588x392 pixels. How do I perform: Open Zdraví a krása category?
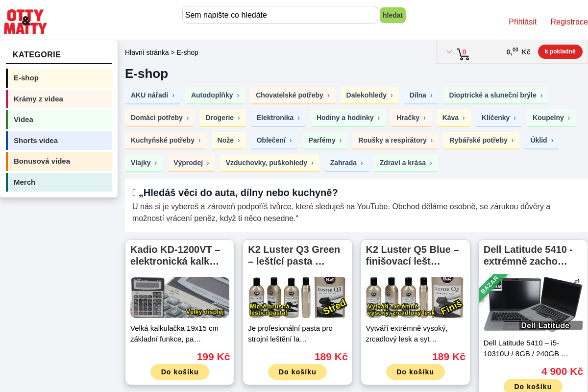pos(406,163)
